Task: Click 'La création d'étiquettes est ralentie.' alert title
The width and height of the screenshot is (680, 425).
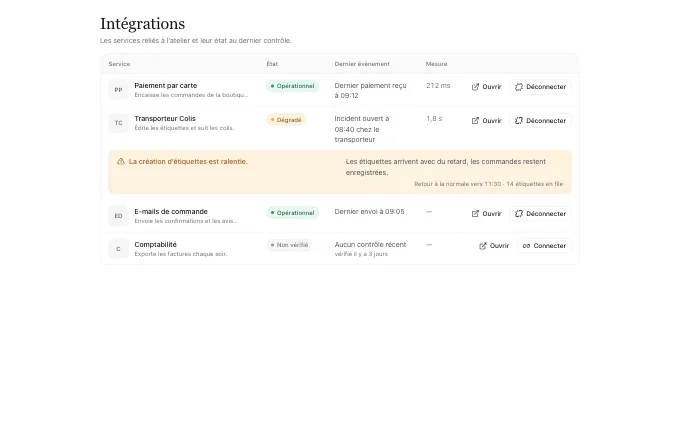Action: click(188, 161)
